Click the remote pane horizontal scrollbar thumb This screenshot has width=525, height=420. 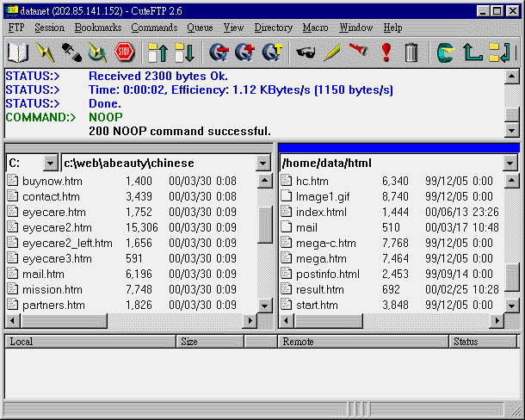click(x=329, y=321)
